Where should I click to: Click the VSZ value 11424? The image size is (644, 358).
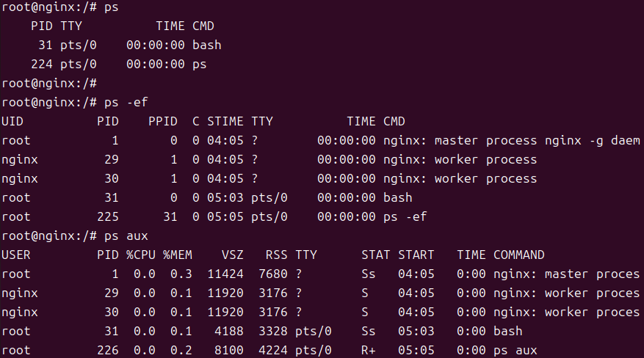[225, 274]
